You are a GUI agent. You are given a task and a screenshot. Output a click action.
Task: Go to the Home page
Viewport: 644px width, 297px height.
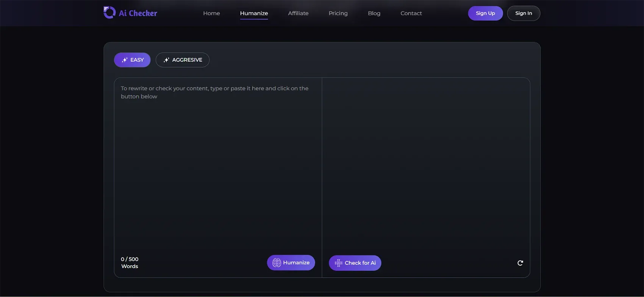tap(211, 13)
